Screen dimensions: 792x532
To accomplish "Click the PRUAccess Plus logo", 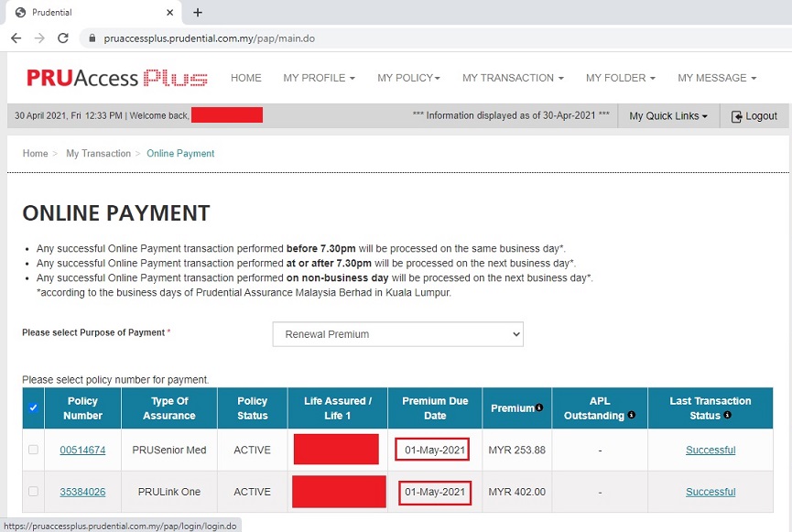I will 117,78.
